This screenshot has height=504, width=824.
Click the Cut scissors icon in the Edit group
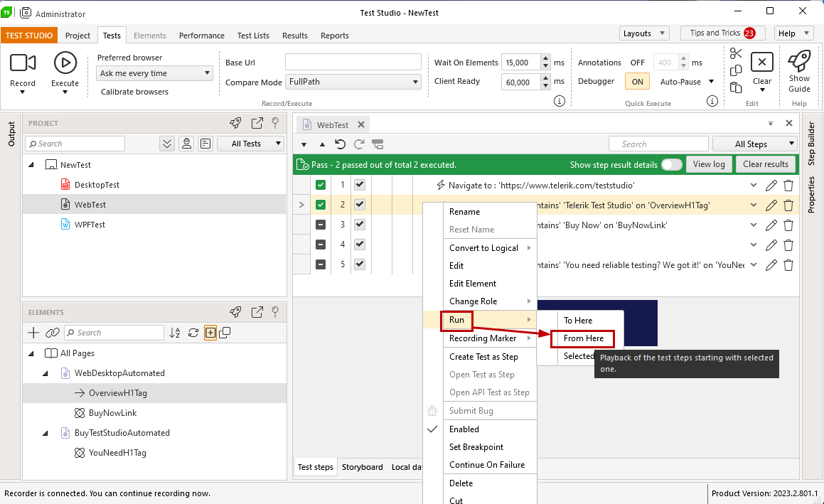[736, 53]
